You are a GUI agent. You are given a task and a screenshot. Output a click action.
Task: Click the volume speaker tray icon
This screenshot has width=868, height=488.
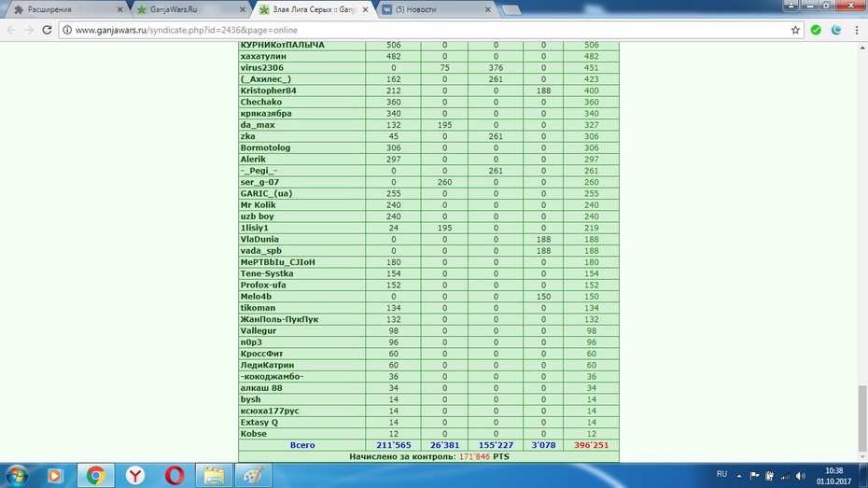801,476
